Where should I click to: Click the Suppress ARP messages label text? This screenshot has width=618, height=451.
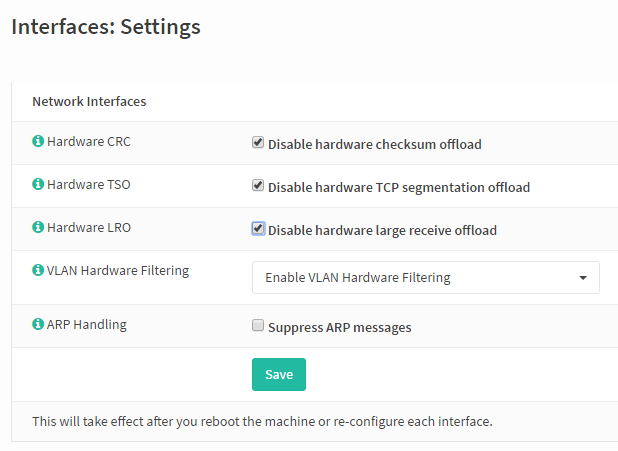(340, 328)
